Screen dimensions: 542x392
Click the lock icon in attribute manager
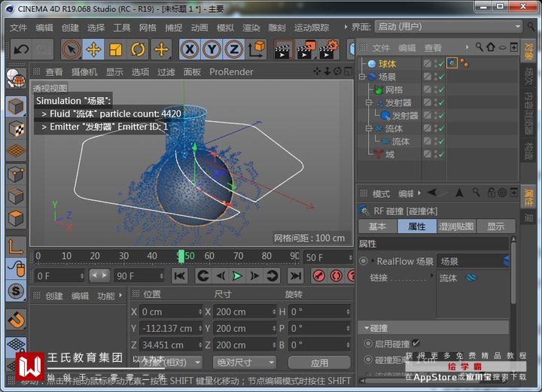[x=491, y=193]
